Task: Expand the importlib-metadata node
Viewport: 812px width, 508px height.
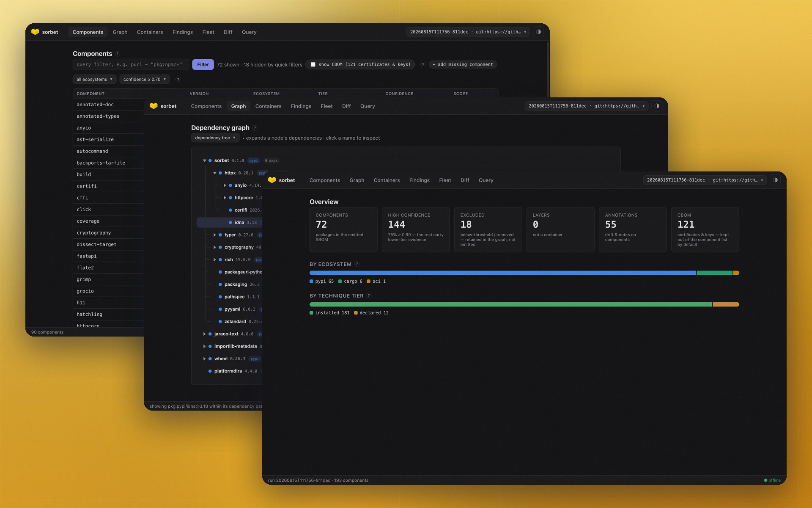Action: pos(204,346)
